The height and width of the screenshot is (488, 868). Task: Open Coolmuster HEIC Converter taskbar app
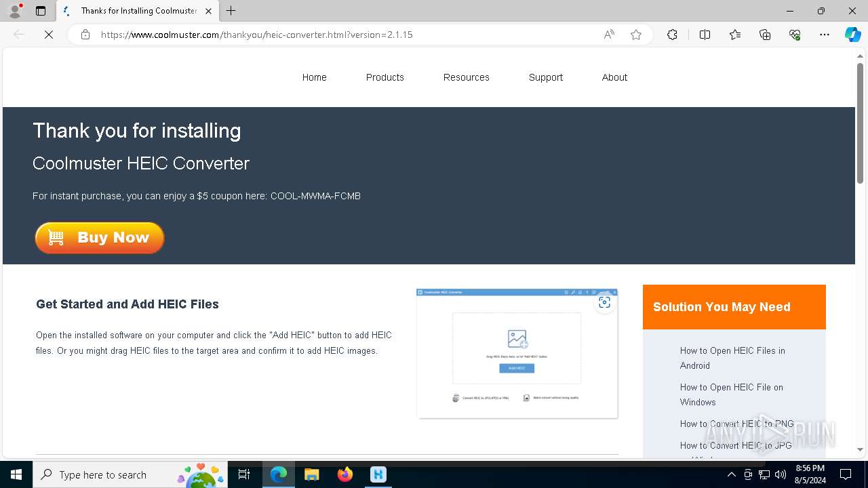[x=378, y=474]
